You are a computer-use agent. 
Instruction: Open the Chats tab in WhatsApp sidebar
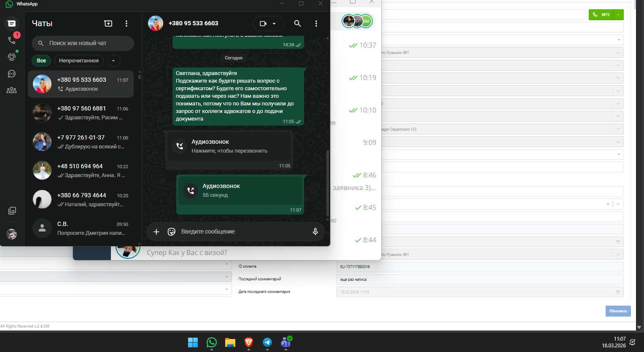pos(12,24)
